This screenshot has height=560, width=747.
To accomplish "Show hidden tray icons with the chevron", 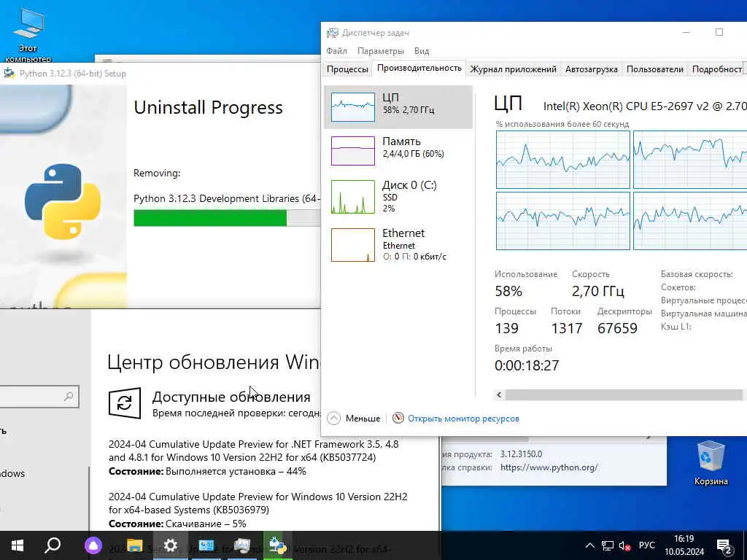I will [589, 545].
